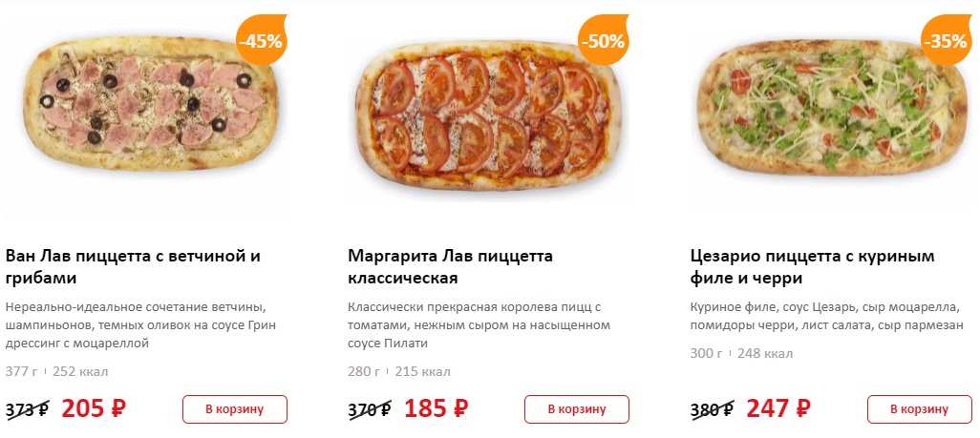Click the -45% discount badge
This screenshot has height=438, width=980.
coord(260,42)
